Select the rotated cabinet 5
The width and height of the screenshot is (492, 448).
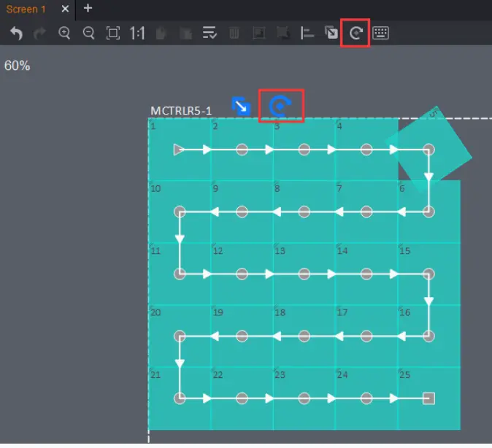coord(428,149)
